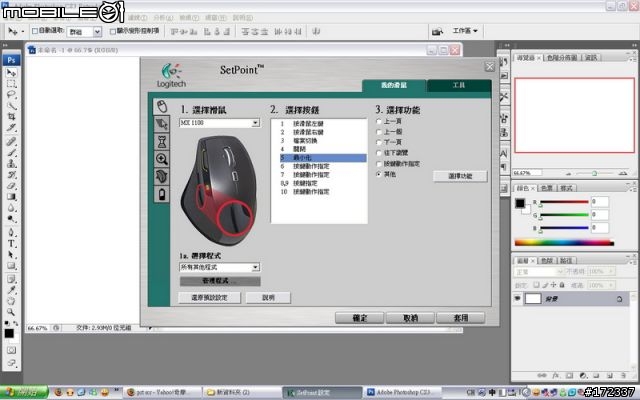Select the Horizontal Type tool
640x400 pixels.
(x=11, y=244)
